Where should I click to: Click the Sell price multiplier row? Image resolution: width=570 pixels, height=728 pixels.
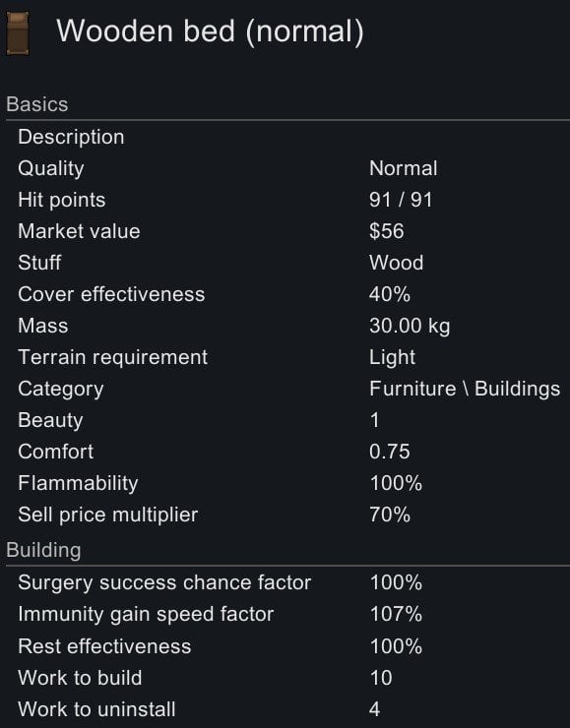(288, 515)
